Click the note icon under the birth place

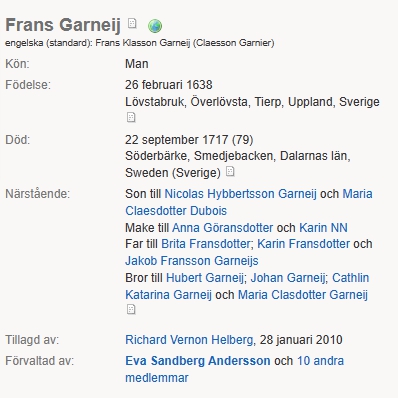(131, 117)
